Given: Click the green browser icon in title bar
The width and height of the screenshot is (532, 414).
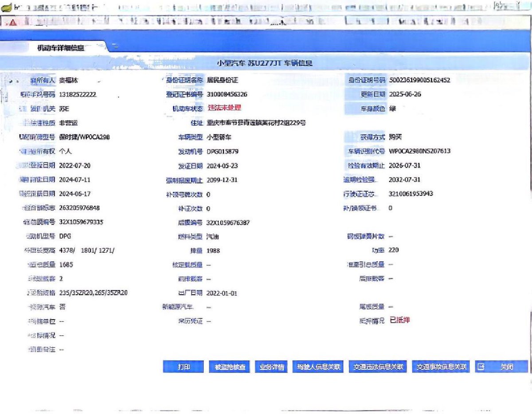Looking at the screenshot, I should [7, 8].
